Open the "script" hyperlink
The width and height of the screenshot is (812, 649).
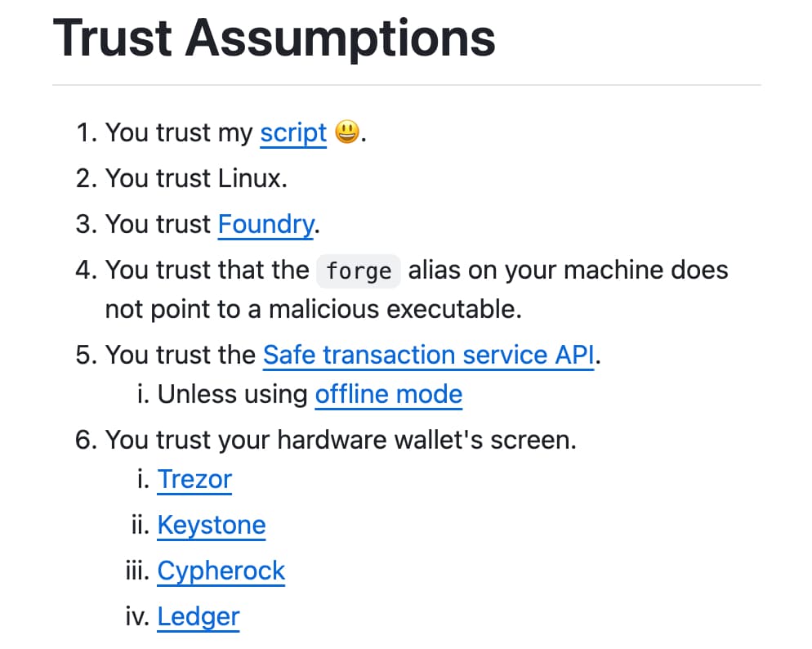click(x=293, y=132)
